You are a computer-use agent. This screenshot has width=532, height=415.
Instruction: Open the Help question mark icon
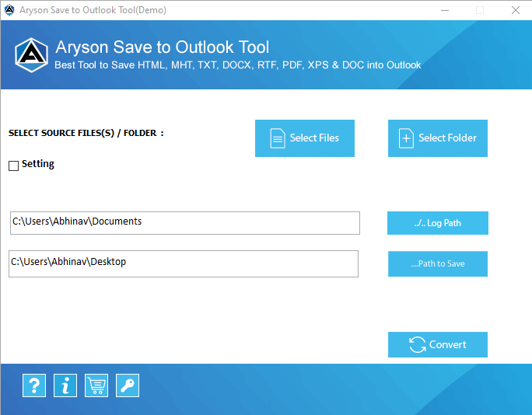coord(34,385)
